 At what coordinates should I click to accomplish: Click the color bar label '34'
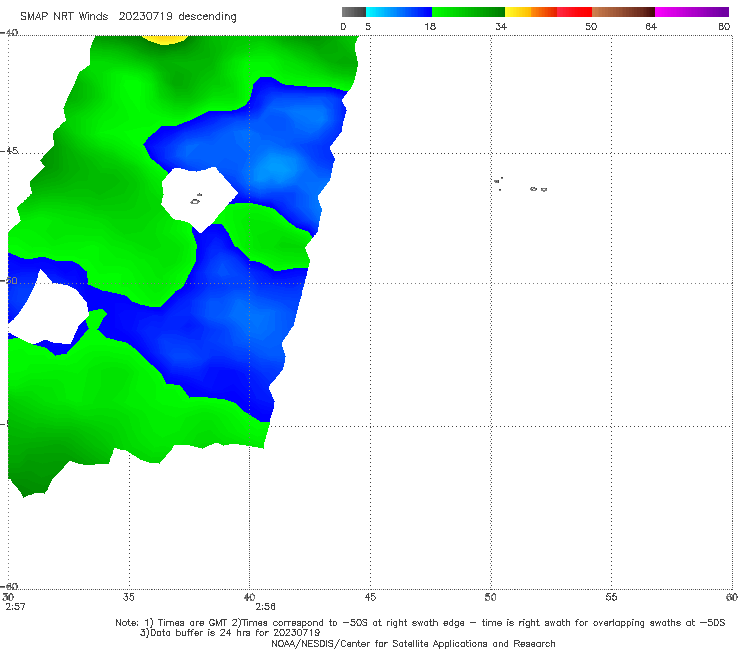click(x=501, y=27)
